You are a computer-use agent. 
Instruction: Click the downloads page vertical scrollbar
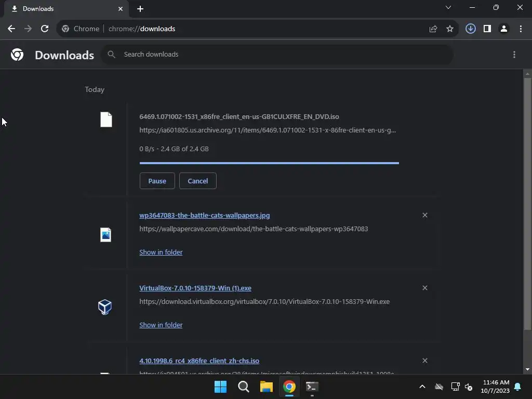(x=527, y=204)
